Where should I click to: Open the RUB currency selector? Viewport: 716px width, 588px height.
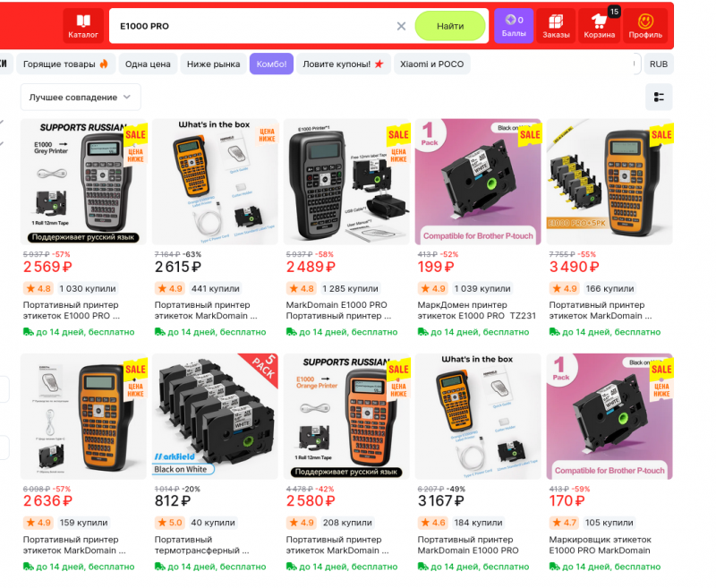point(659,64)
